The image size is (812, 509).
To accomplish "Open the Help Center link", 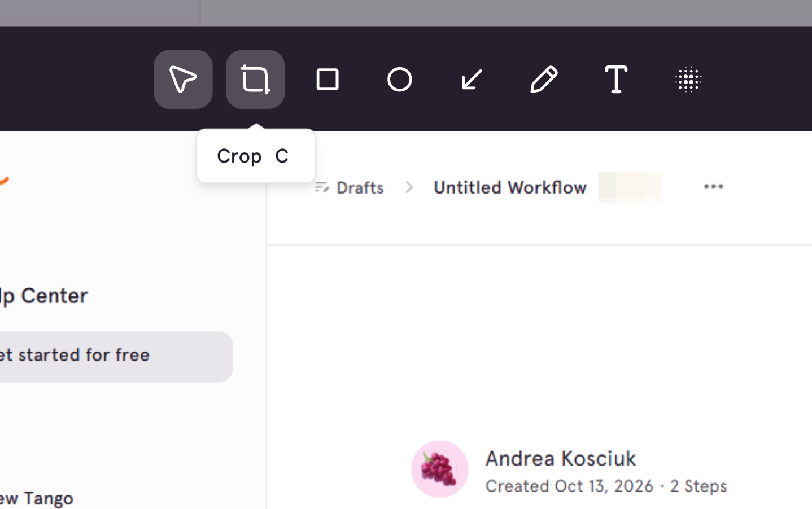I will [x=43, y=296].
